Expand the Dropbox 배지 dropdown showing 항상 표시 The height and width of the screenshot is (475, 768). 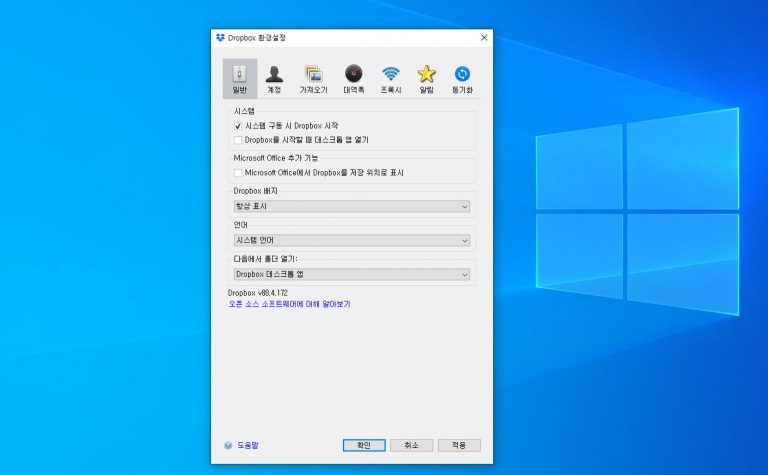pos(352,206)
